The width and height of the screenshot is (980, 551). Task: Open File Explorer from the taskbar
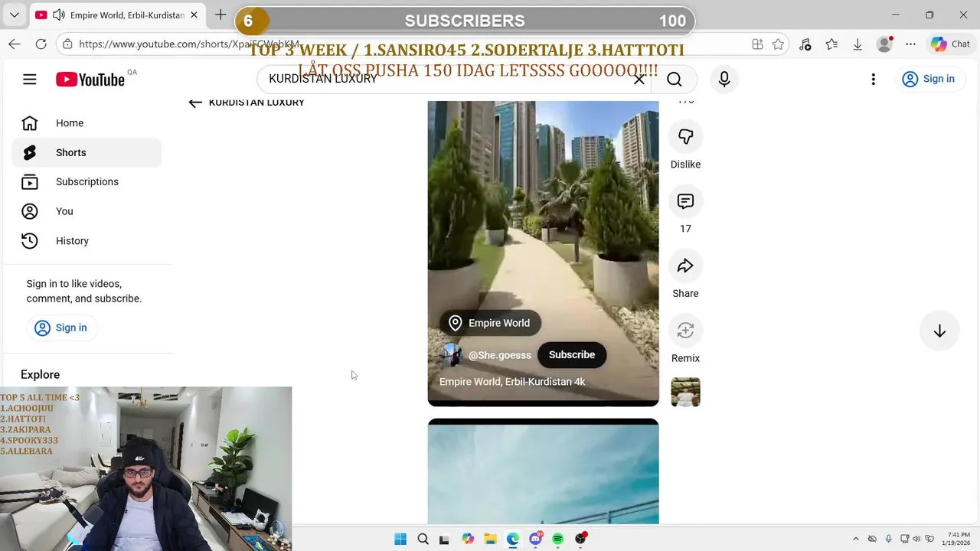tap(490, 539)
